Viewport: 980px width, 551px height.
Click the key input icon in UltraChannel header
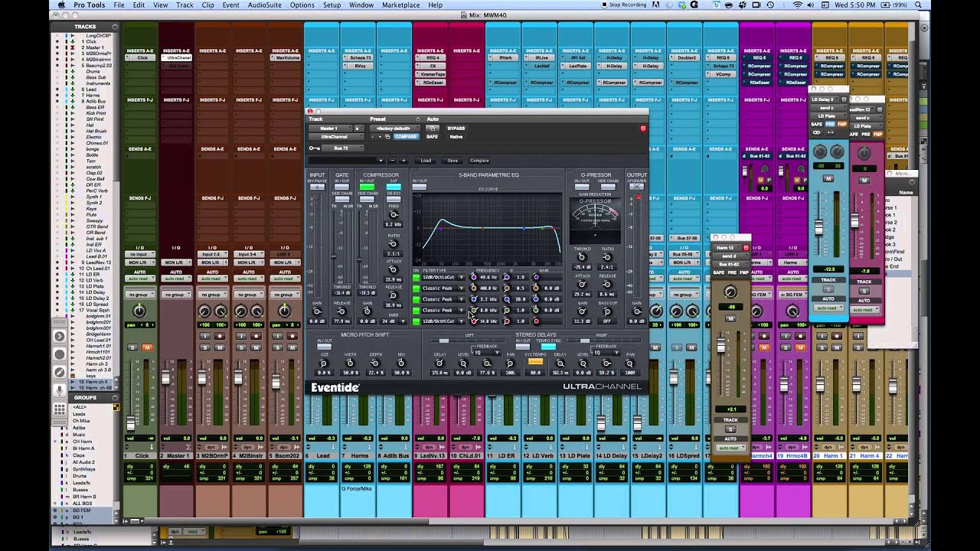314,148
